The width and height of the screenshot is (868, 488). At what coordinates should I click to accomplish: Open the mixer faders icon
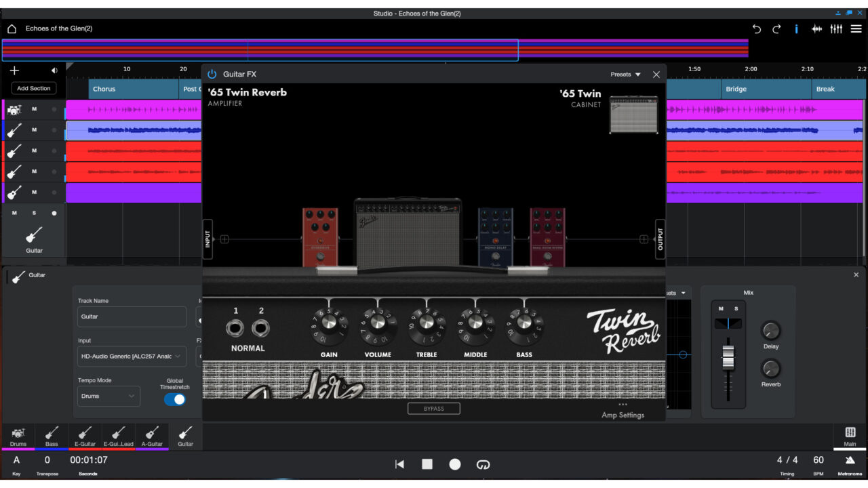[x=836, y=29]
